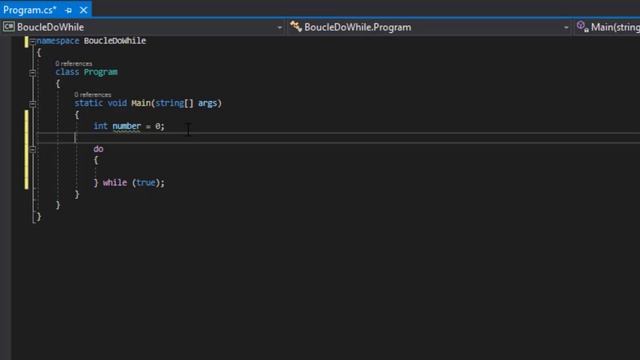Screen dimensions: 640x360
Task: Click the 'static' keyword
Action: coord(89,103)
